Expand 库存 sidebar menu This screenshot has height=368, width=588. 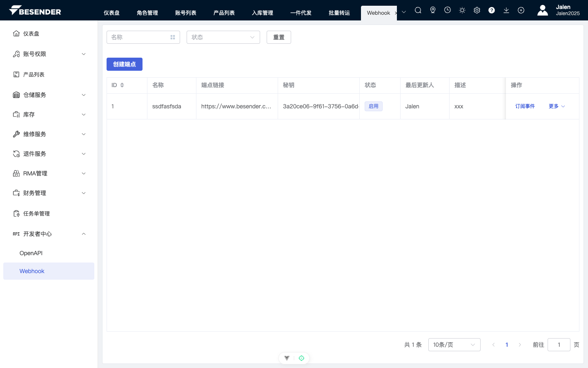[49, 114]
